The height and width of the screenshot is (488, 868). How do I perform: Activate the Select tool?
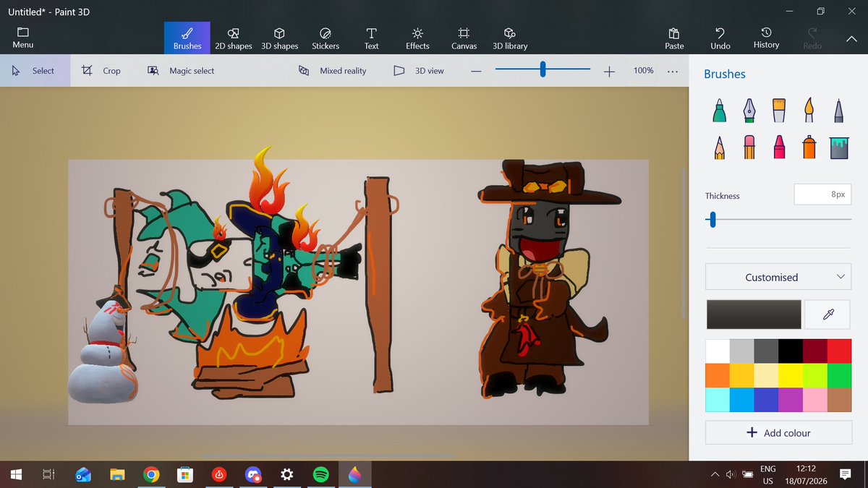point(35,71)
